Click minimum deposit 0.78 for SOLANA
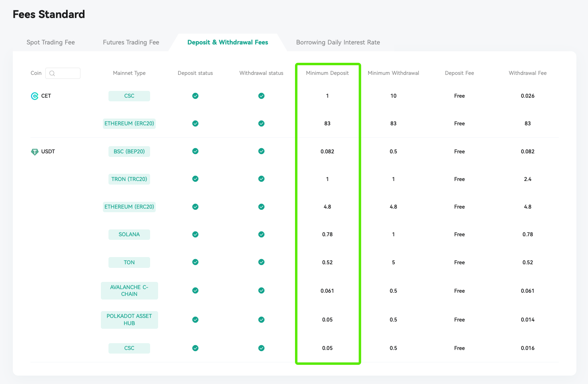Viewport: 588px width, 384px height. point(327,235)
